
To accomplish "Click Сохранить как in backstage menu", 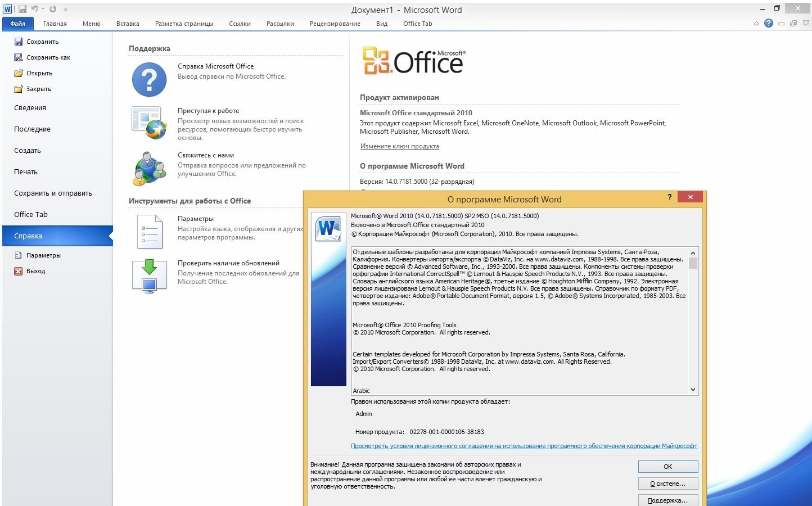I will click(42, 57).
